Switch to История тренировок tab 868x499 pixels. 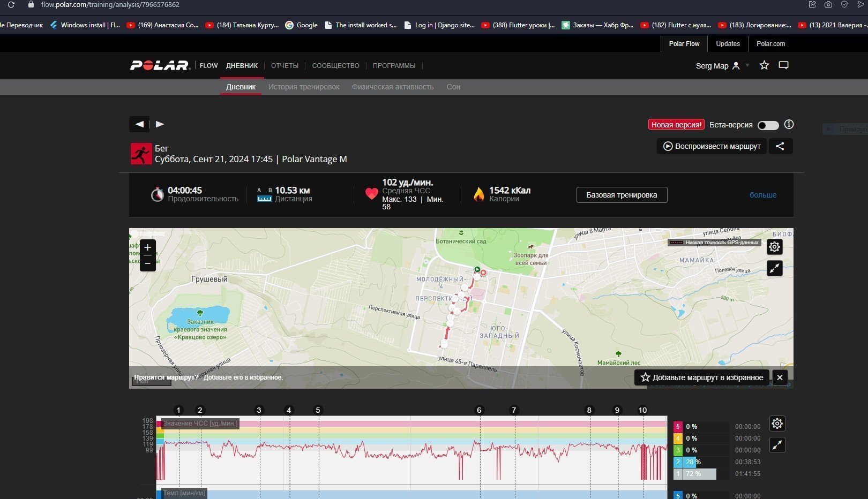(304, 87)
